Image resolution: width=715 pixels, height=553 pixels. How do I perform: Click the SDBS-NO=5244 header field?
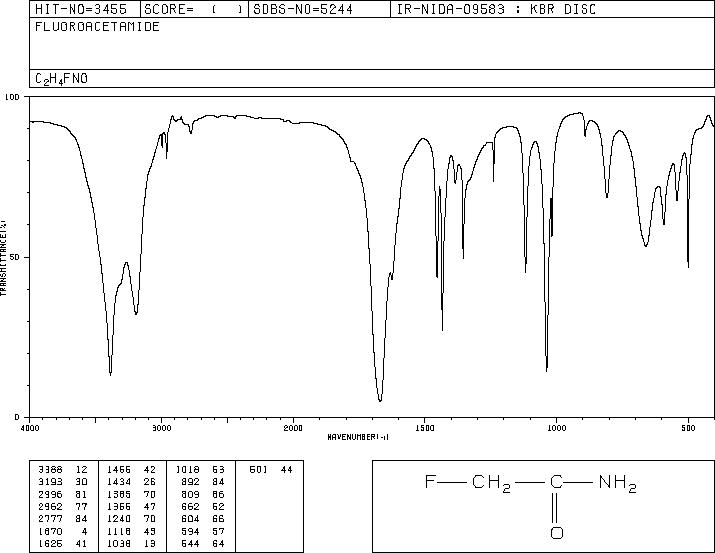click(319, 9)
